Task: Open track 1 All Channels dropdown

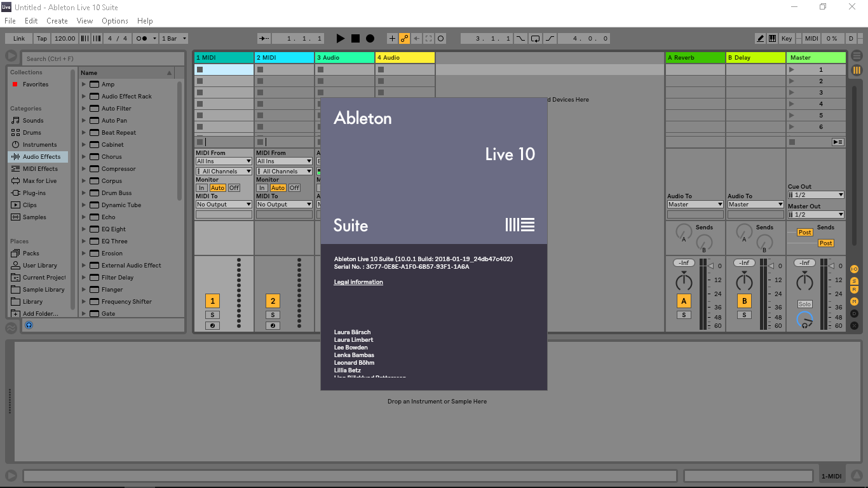Action: coord(224,172)
